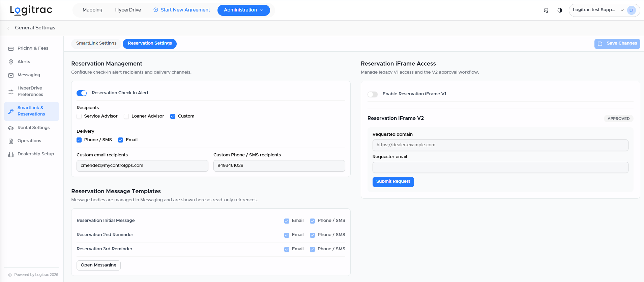Click the Custom Phone / SMS recipients field

pos(279,166)
